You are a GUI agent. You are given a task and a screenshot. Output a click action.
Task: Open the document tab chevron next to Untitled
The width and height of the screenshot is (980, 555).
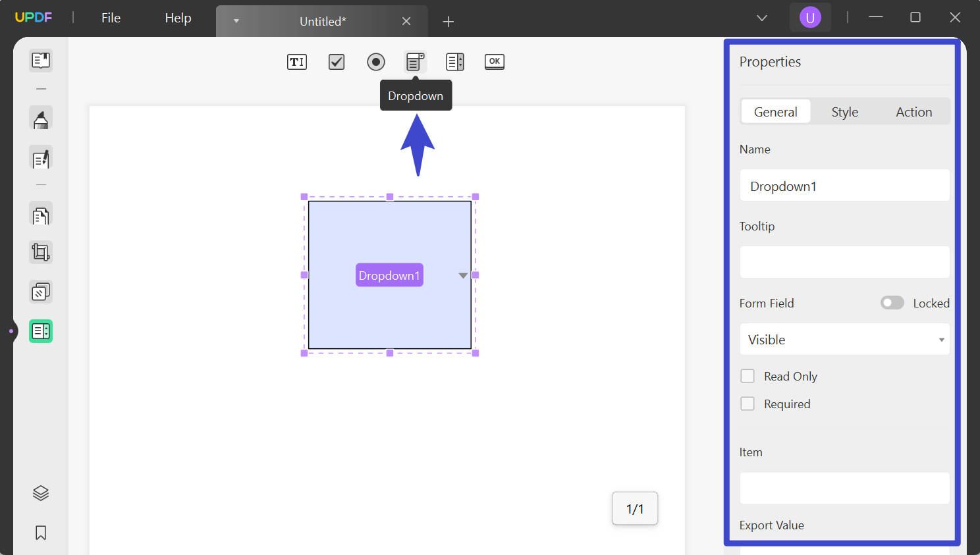click(x=236, y=20)
